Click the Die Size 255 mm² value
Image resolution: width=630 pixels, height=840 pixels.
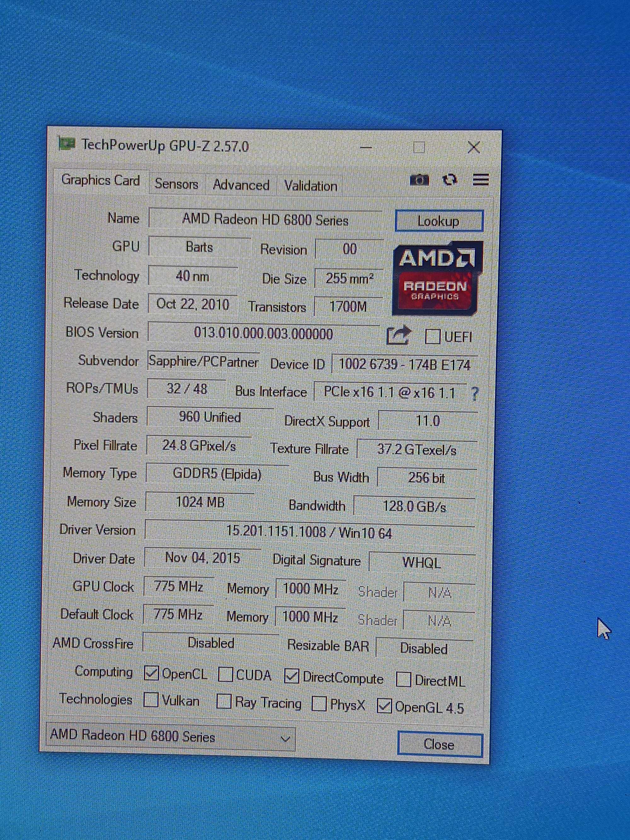point(349,279)
